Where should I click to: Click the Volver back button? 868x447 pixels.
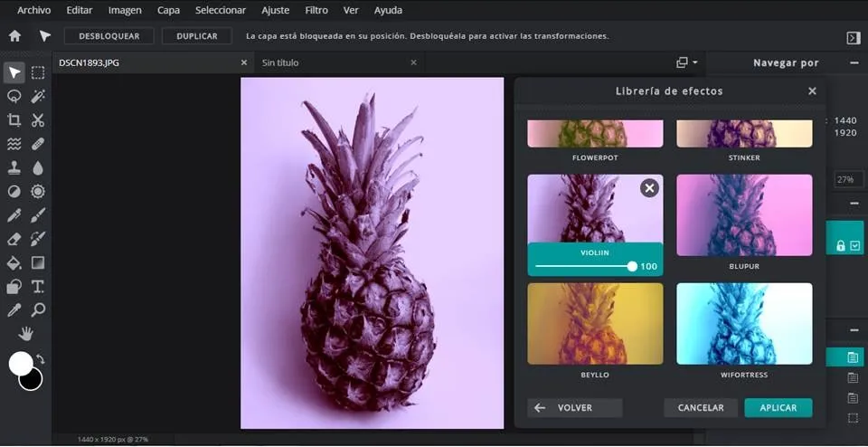[574, 408]
